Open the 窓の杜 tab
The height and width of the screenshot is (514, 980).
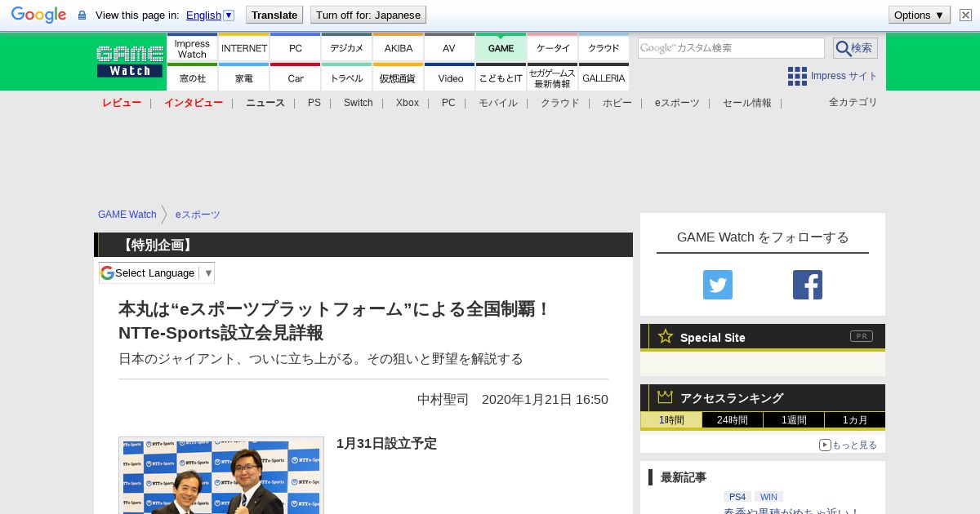tap(192, 77)
